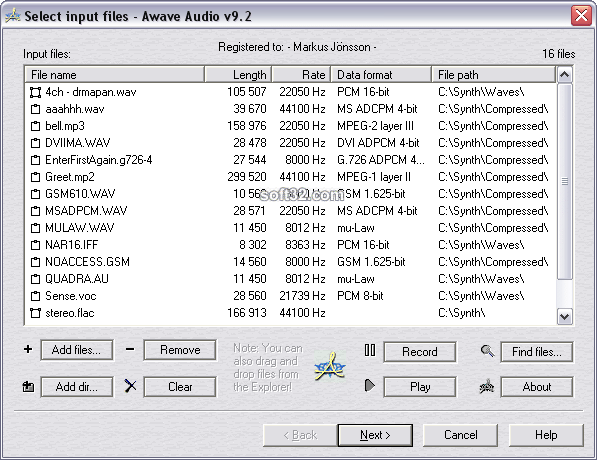The image size is (597, 460).
Task: Click the format cell PCM 8-bit
Action: (360, 296)
